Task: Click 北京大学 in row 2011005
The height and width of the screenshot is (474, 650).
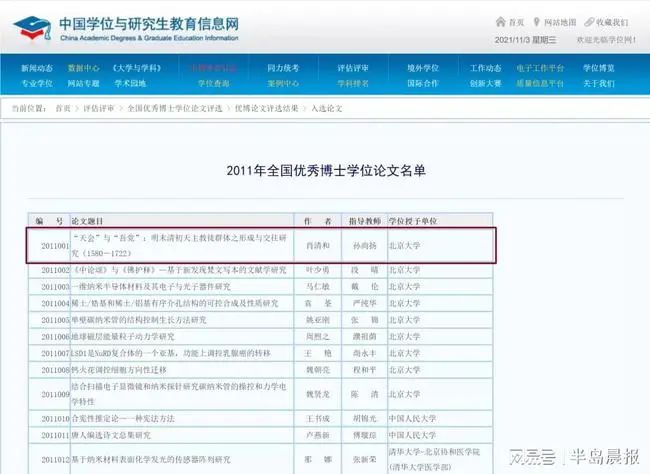Action: click(405, 320)
